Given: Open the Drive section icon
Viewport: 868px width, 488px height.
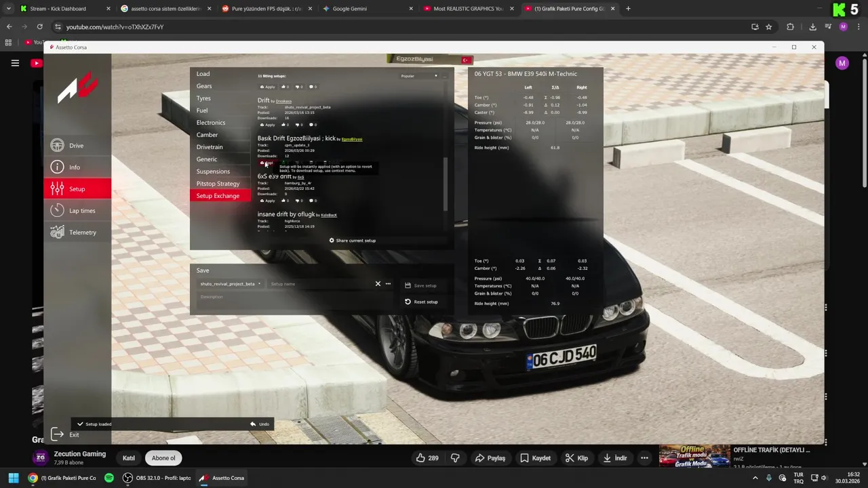Looking at the screenshot, I should [57, 146].
